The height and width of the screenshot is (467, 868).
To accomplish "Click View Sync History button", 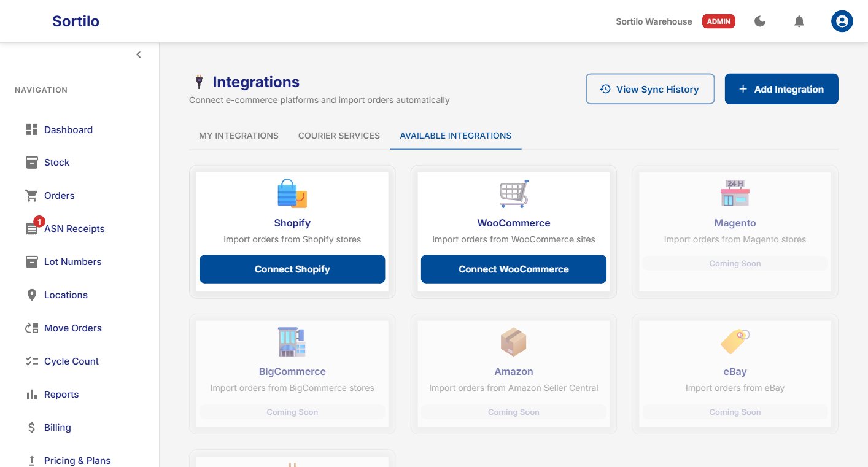I will pyautogui.click(x=650, y=89).
